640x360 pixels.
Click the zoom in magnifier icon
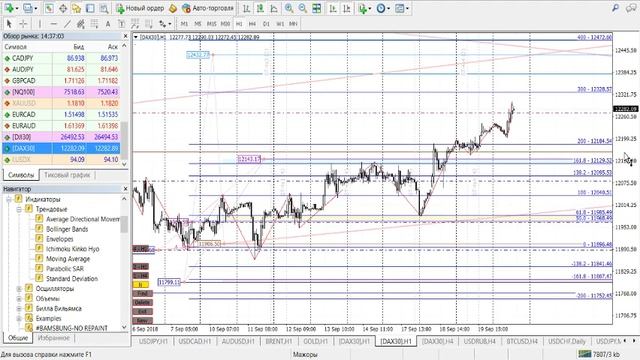point(289,8)
